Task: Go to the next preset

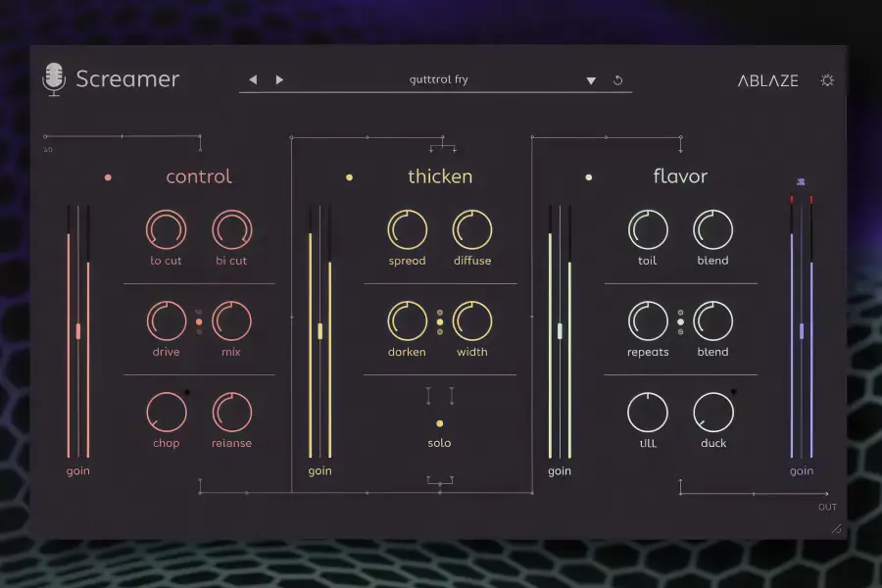Action: click(x=279, y=80)
